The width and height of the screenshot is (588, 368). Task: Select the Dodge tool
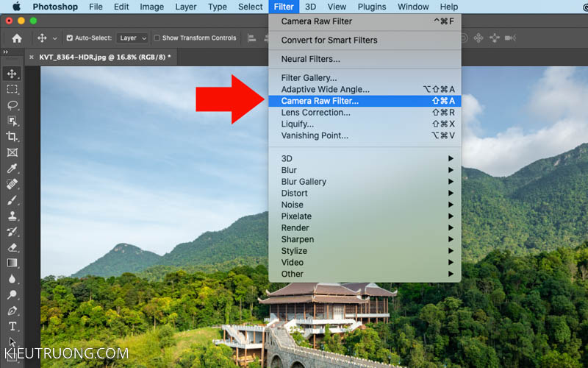(x=12, y=294)
